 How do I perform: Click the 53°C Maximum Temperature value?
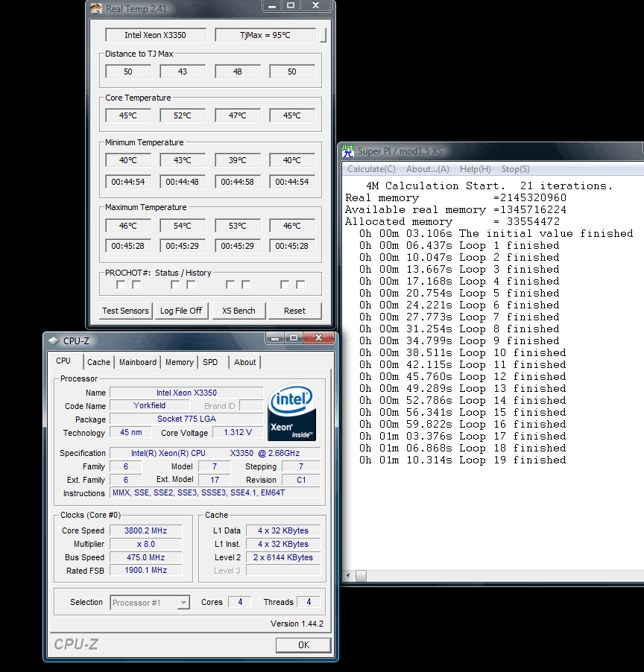pos(238,226)
